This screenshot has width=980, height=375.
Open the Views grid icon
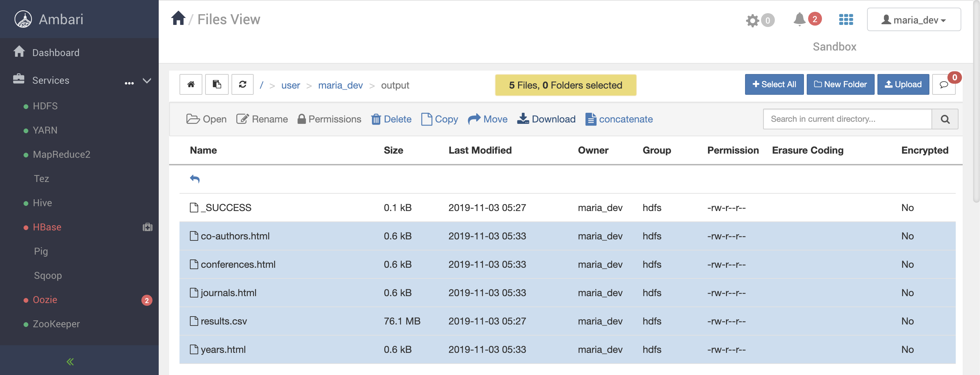[x=846, y=20]
